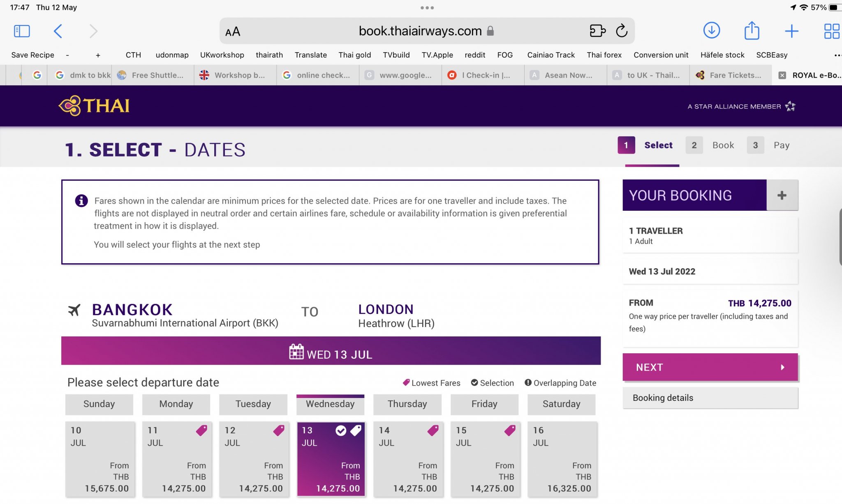Open the Thai gold bookmark
The image size is (842, 504).
coord(354,55)
